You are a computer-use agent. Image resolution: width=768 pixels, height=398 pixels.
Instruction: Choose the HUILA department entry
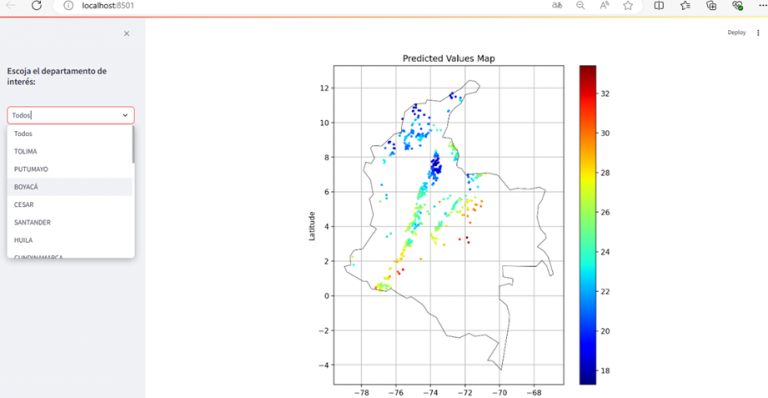70,240
